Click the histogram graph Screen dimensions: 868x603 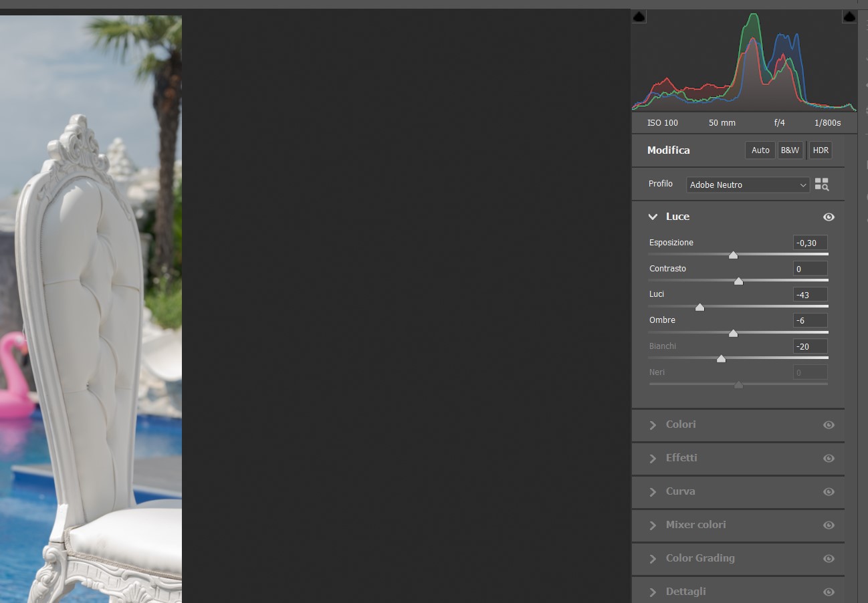coord(744,60)
